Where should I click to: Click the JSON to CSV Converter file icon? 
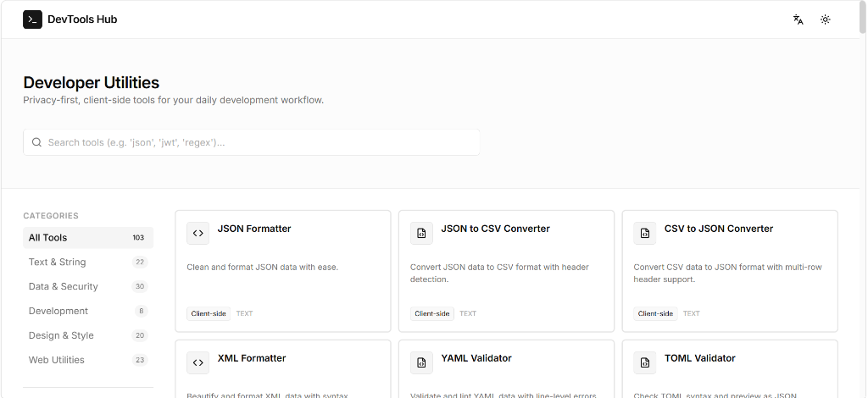coord(421,233)
